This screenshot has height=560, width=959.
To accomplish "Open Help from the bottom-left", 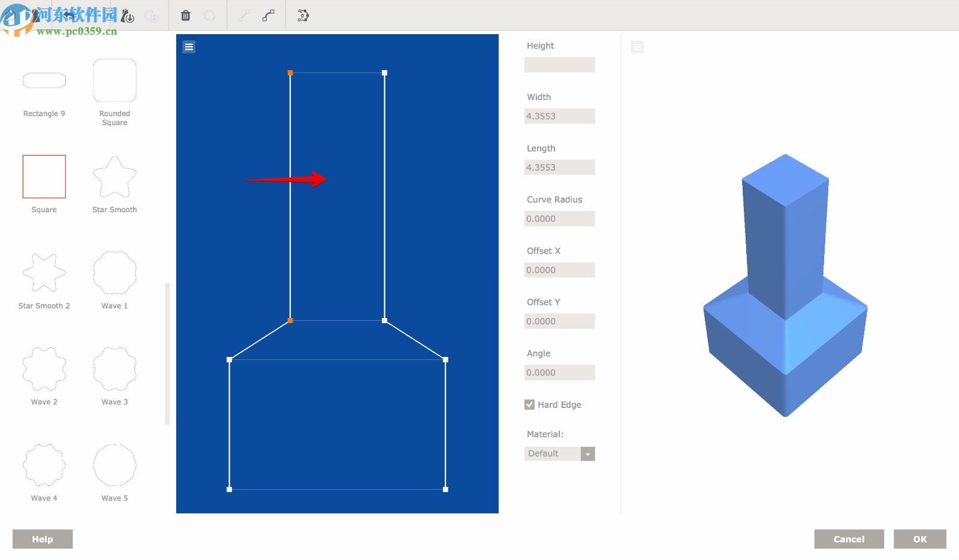I will (42, 538).
